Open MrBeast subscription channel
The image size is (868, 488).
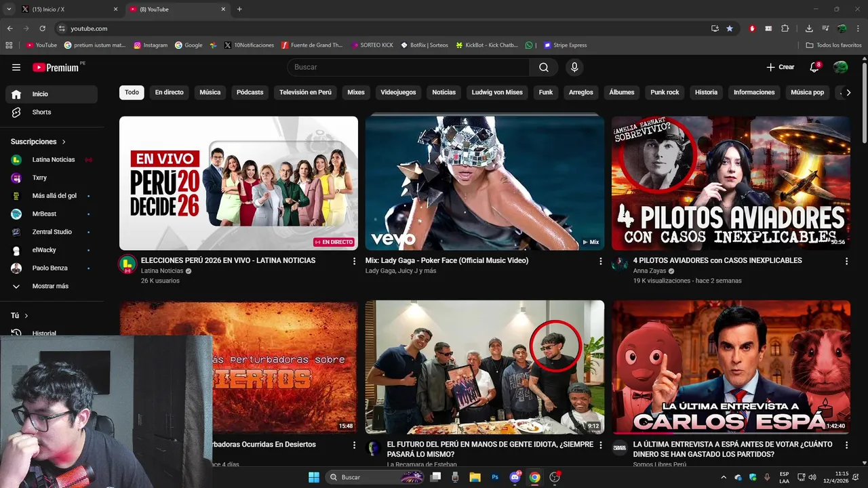point(52,213)
